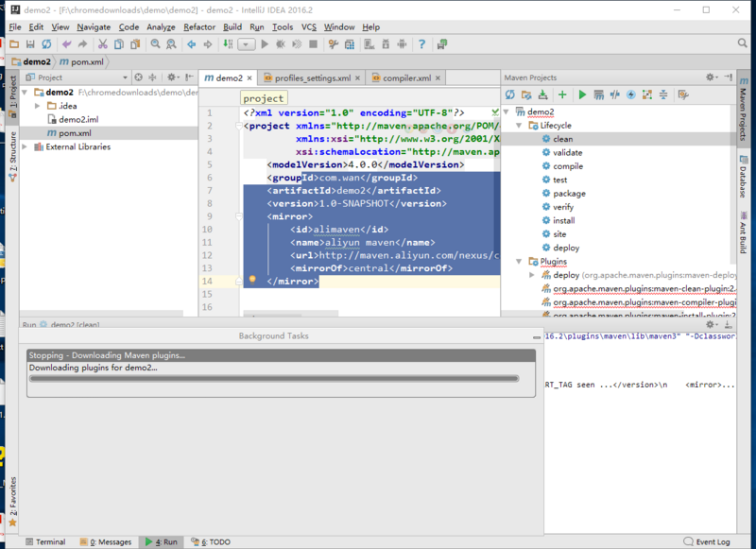Click the Make Project icon

point(228,44)
